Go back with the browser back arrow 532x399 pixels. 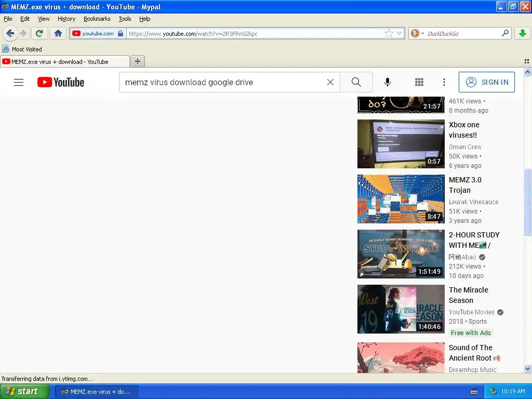point(10,33)
